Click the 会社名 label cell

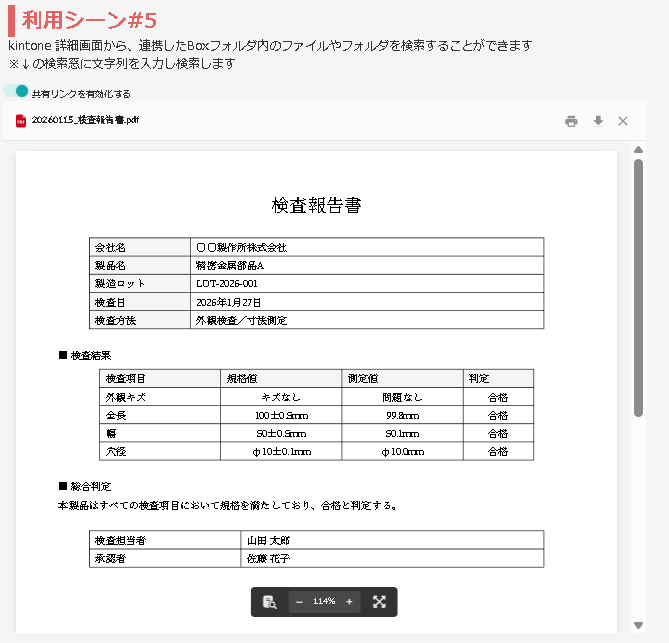click(x=140, y=247)
